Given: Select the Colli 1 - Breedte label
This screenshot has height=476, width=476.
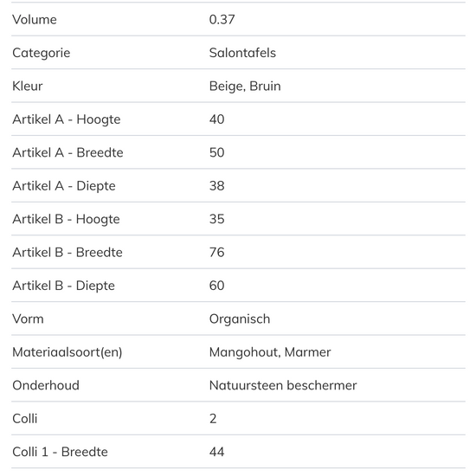Looking at the screenshot, I should [60, 452].
